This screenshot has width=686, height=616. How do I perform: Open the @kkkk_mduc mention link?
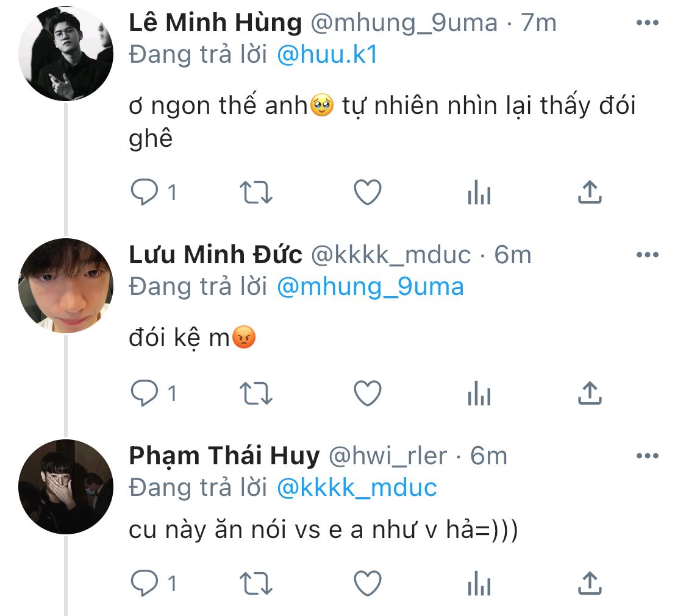click(x=357, y=487)
